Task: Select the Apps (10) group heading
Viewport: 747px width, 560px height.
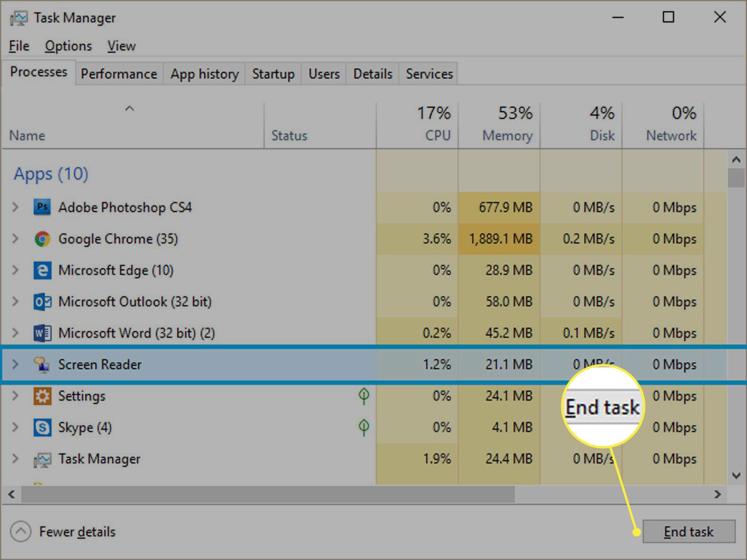Action: click(x=51, y=174)
